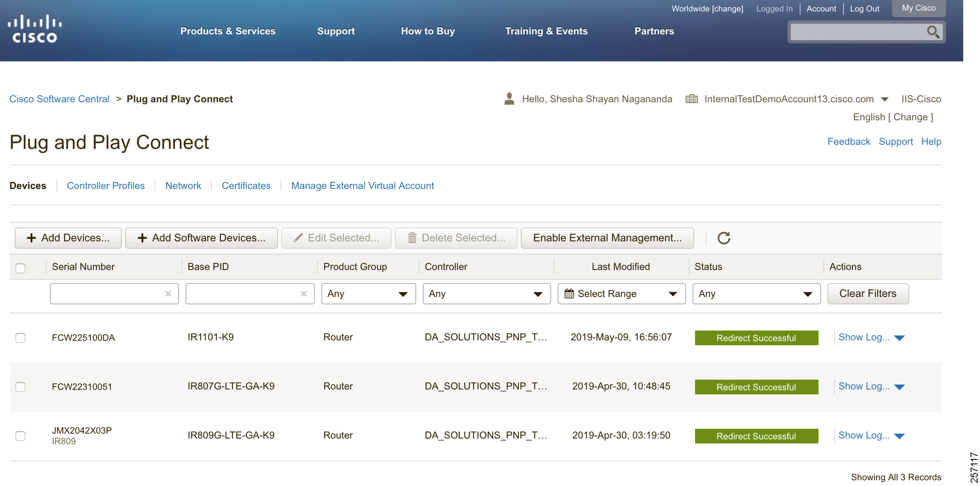This screenshot has height=486, width=980.
Task: Click Edit Selected button
Action: (x=336, y=238)
